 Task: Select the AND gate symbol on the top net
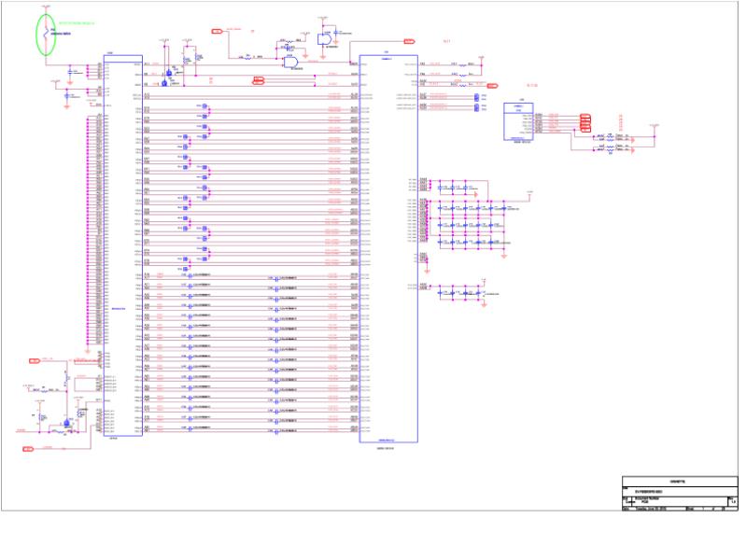[290, 62]
